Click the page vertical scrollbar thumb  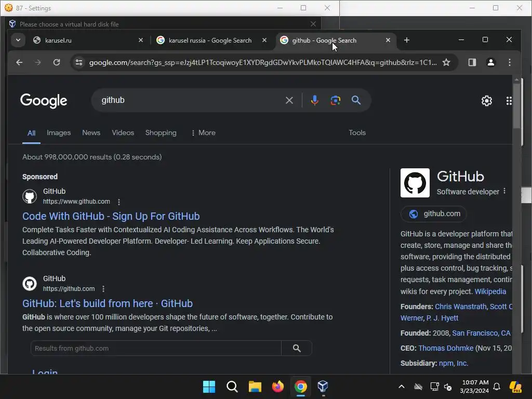point(516,105)
